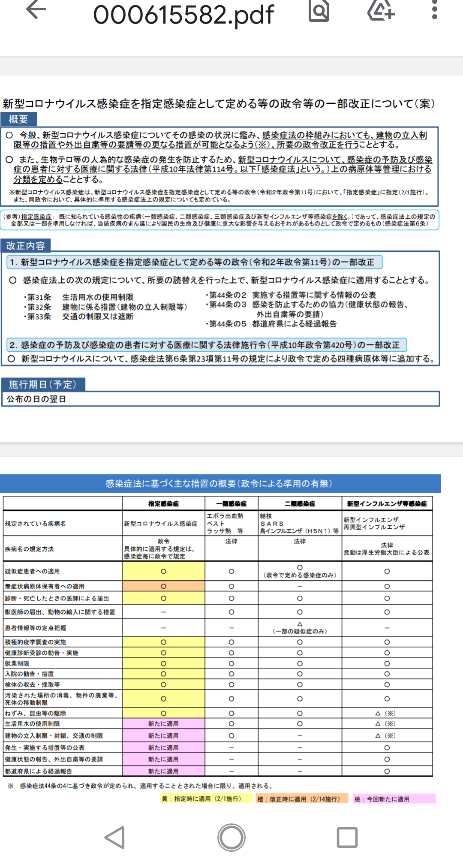This screenshot has width=463, height=868.
Task: Tap item '第33条 交通の制限又は遮断'
Action: pos(78,316)
